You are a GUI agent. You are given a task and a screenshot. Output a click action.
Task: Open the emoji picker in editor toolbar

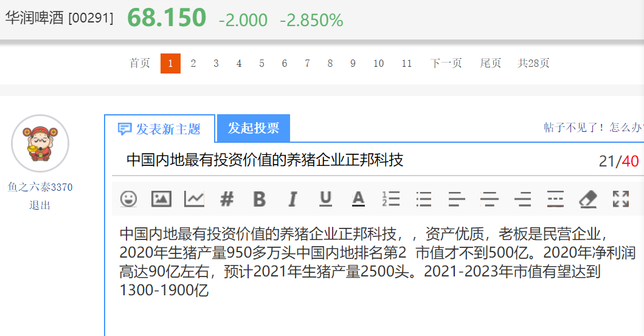point(128,199)
